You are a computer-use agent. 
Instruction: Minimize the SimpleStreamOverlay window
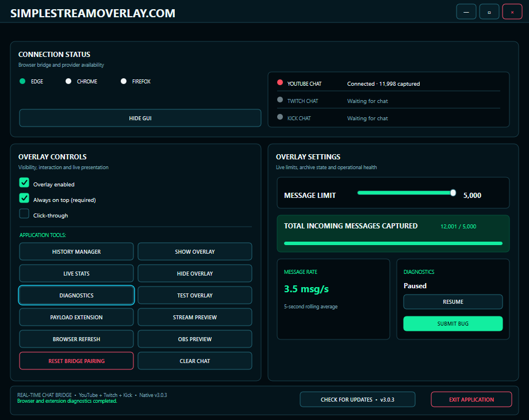pos(466,12)
